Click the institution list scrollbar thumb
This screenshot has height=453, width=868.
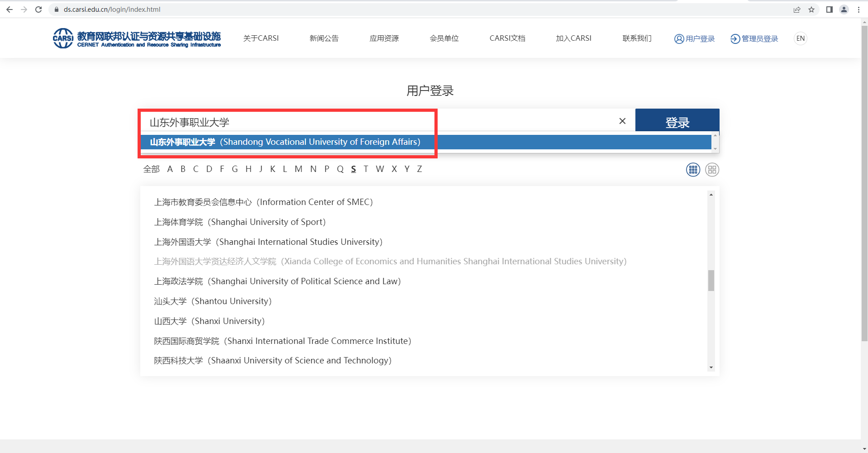point(711,281)
